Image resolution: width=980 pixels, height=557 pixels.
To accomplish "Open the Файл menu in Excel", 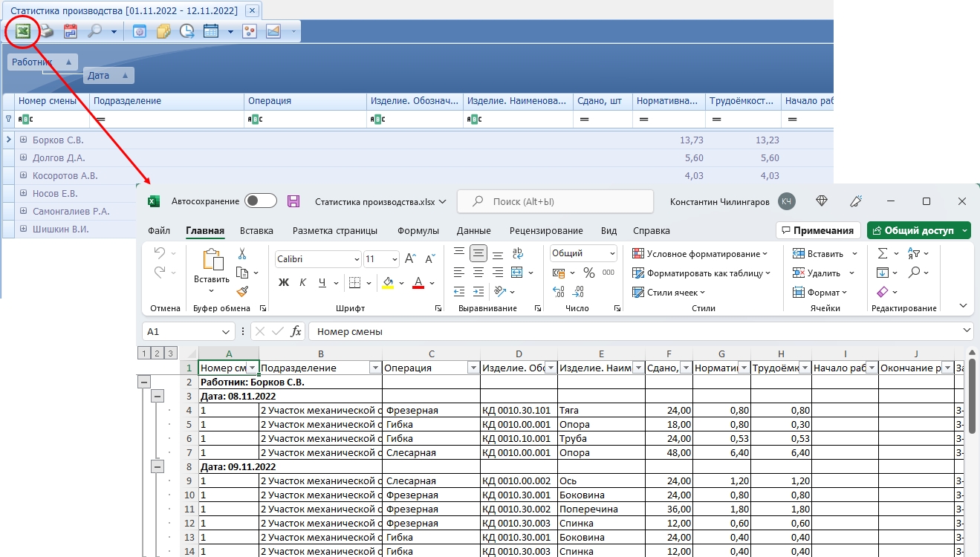I will (159, 230).
